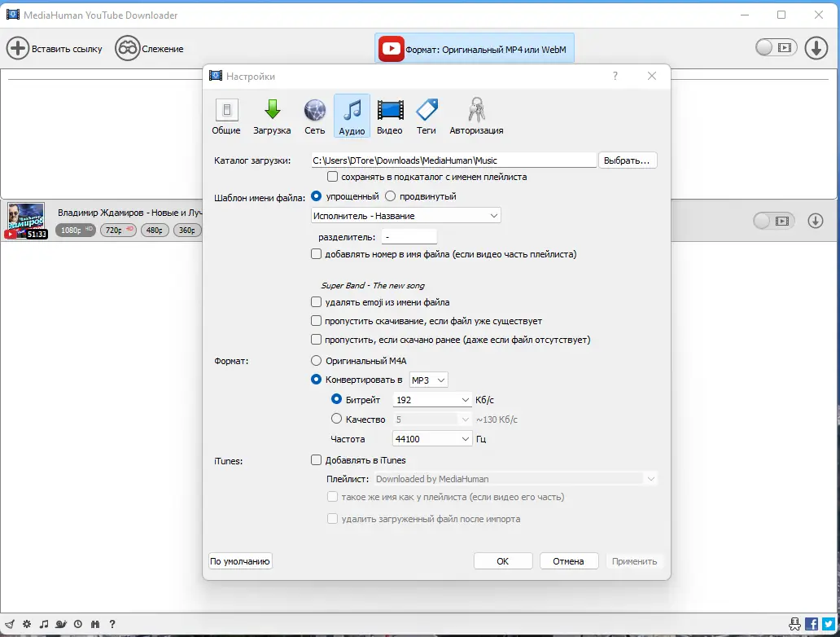
Task: Toggle the video mode switch in the top toolbar
Action: click(777, 48)
